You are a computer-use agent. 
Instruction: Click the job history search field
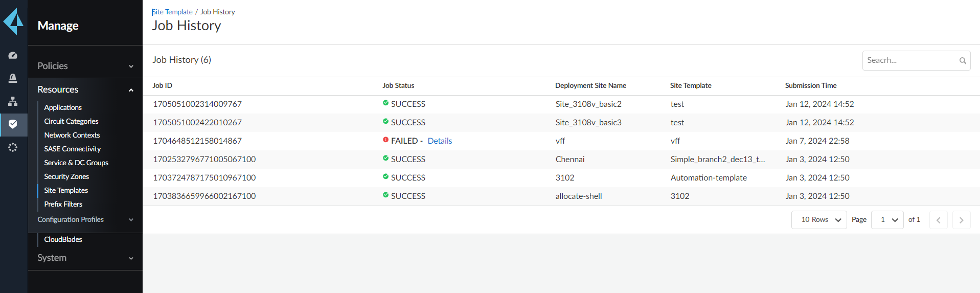910,60
